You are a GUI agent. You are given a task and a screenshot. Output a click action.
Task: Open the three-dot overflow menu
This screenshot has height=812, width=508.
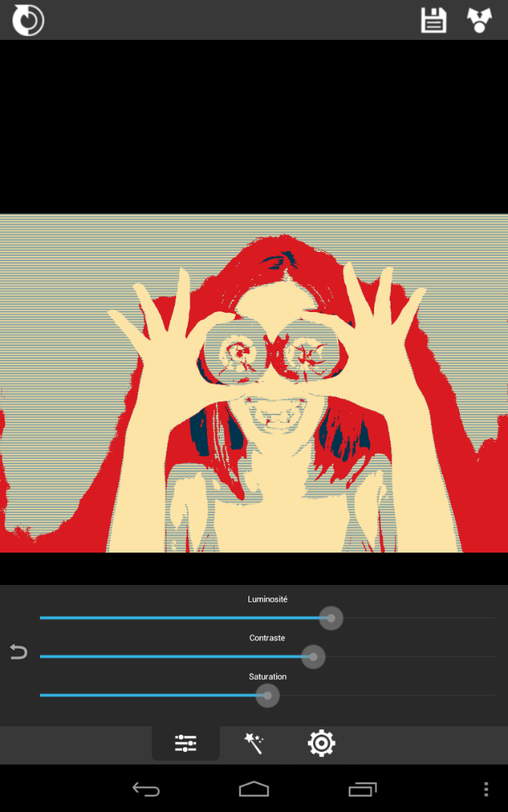click(x=485, y=789)
